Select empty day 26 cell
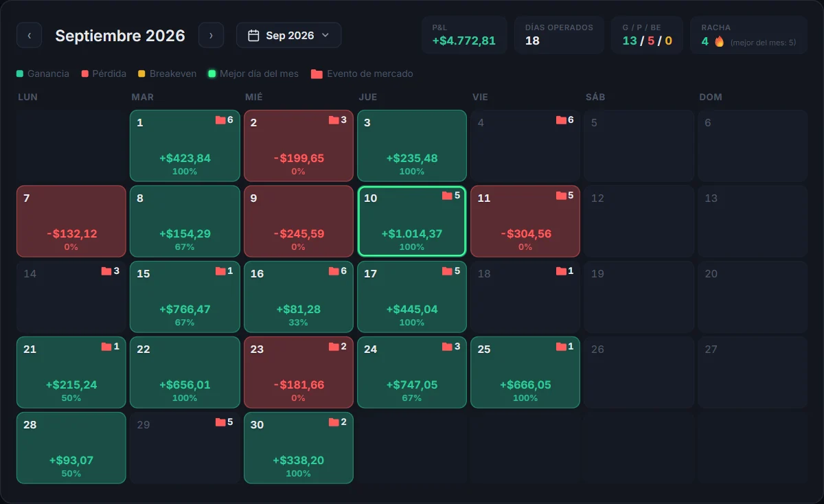 [x=639, y=372]
